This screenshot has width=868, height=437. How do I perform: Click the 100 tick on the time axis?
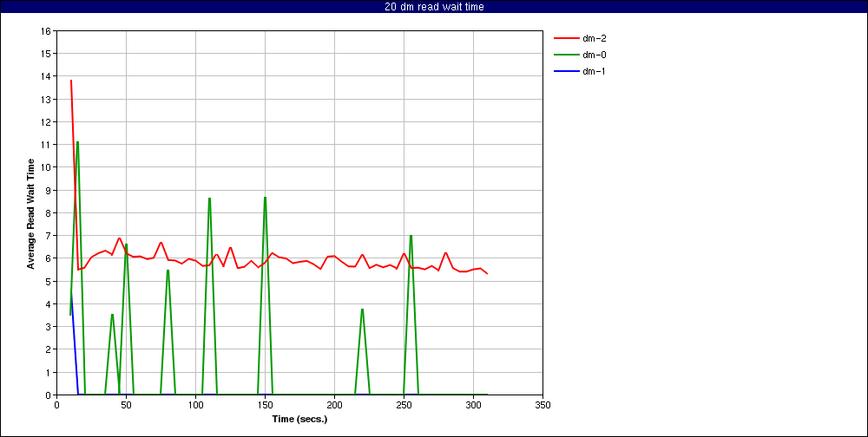195,405
